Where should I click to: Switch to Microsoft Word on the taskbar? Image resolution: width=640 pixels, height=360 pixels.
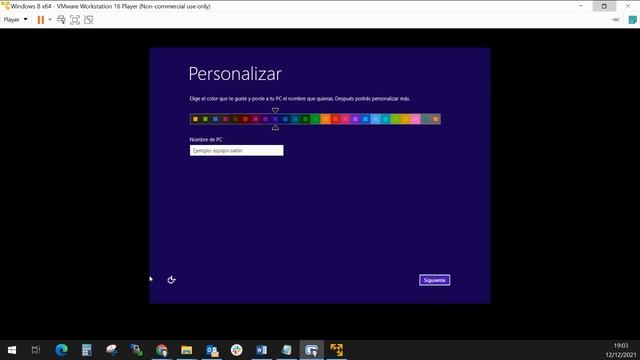[262, 350]
